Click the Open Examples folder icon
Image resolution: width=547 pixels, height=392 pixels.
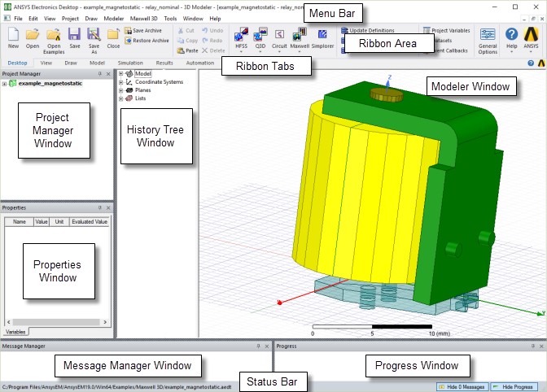54,35
